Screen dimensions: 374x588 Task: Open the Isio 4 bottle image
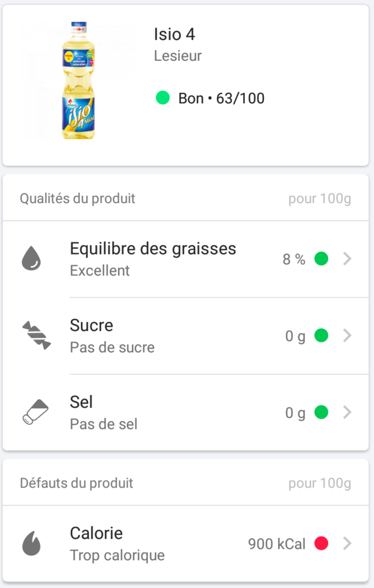[x=79, y=80]
